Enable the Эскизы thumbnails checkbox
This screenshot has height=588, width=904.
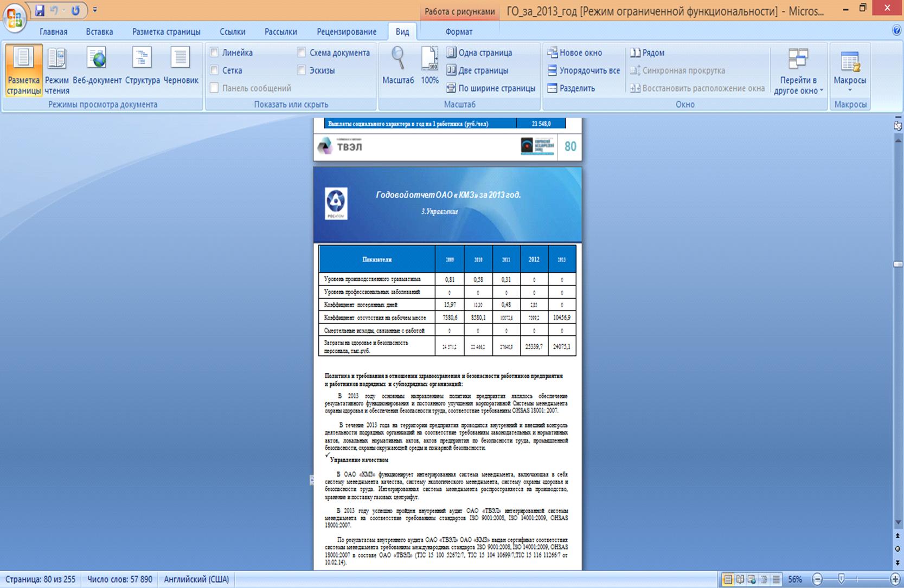[x=302, y=70]
